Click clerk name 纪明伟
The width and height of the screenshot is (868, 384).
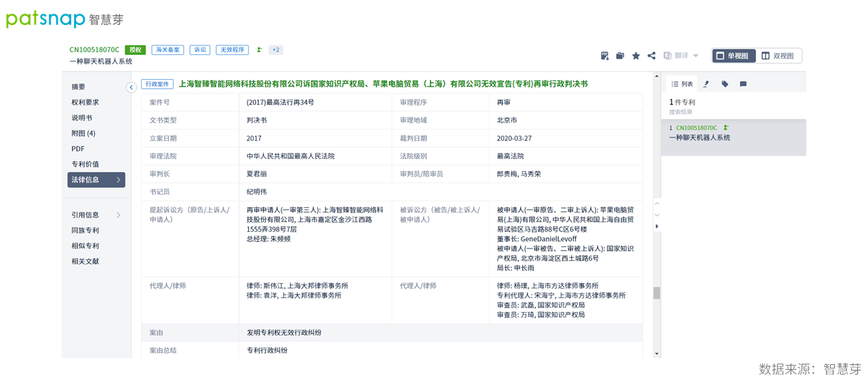[257, 192]
